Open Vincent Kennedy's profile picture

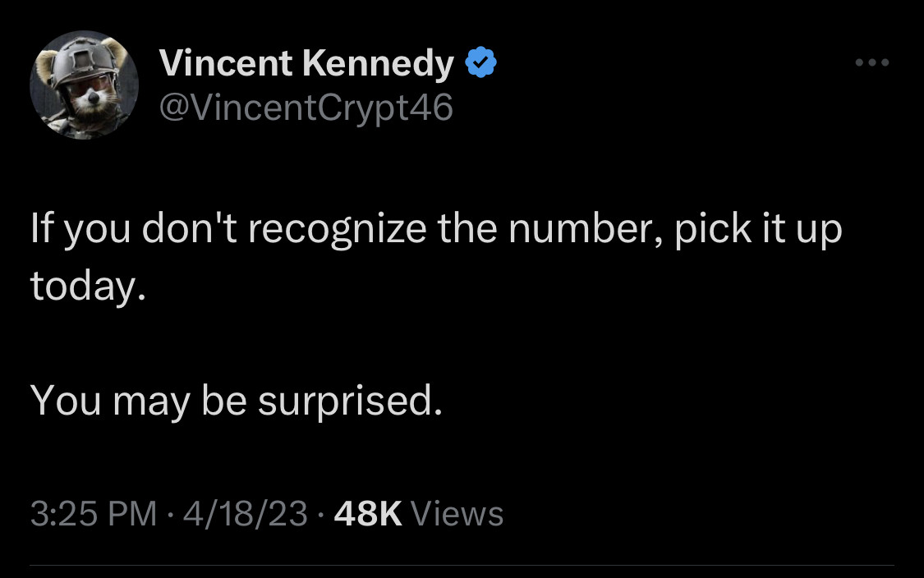click(x=84, y=85)
